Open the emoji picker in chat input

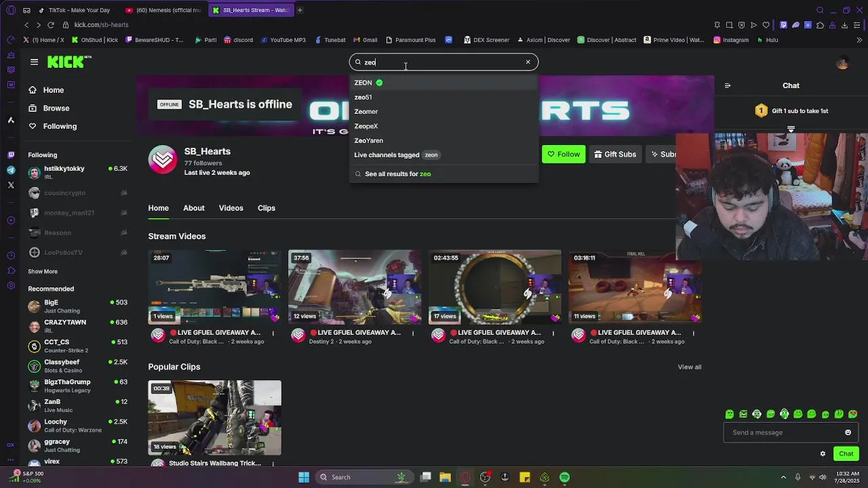tap(848, 432)
